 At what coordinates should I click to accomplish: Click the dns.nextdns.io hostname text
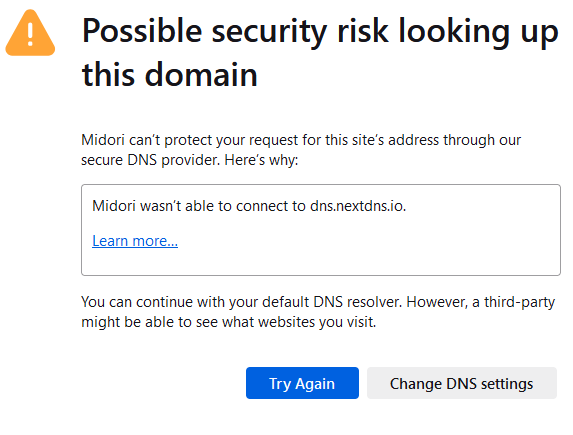358,206
